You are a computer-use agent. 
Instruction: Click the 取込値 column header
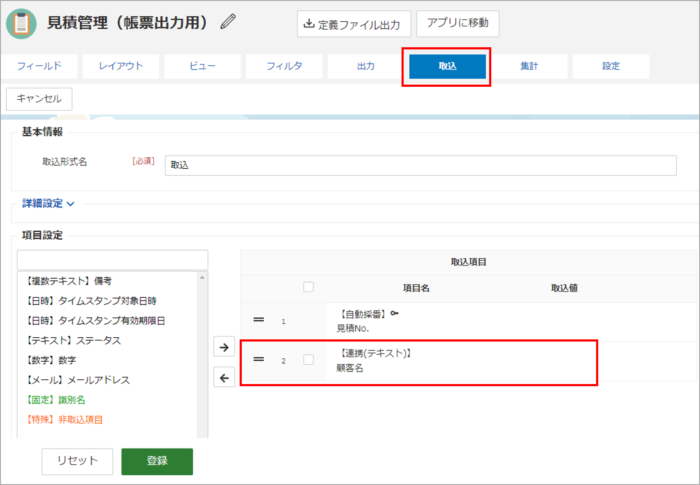tap(564, 288)
